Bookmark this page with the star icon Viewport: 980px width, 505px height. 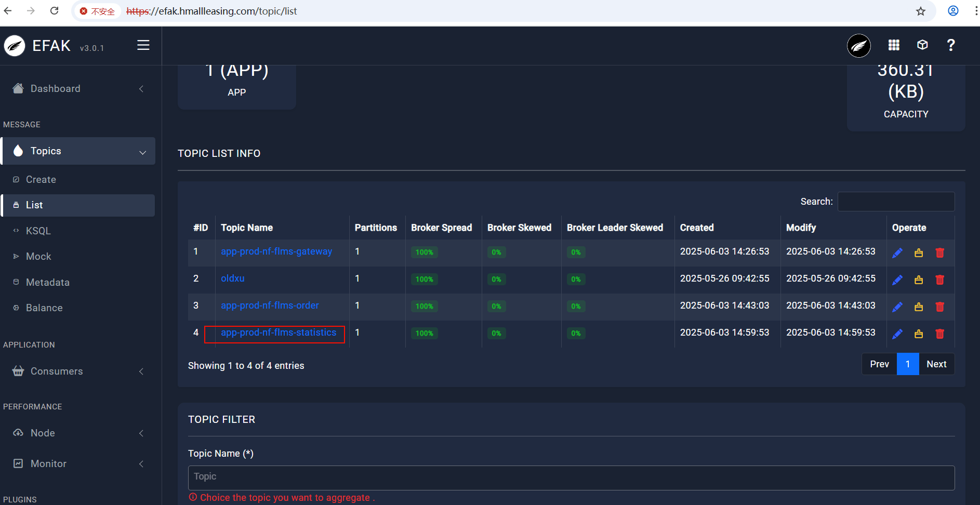point(921,11)
